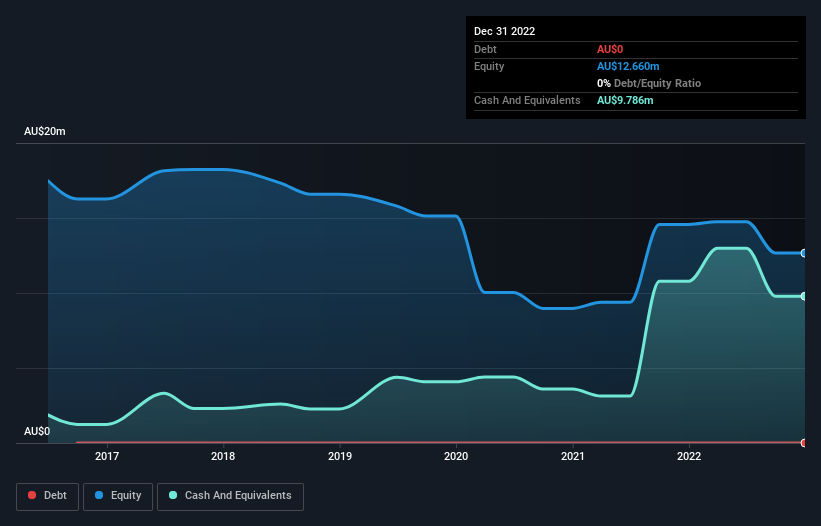Click the AU$20m y-axis label
This screenshot has width=821, height=526.
coord(45,131)
